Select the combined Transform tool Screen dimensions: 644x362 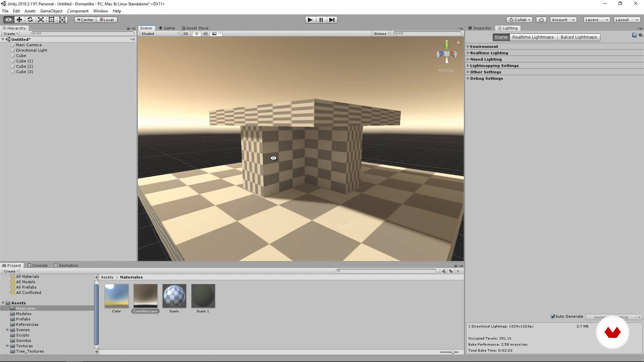(62, 20)
